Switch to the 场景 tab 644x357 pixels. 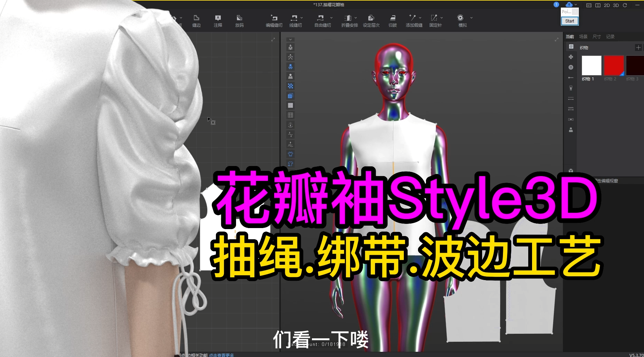coord(583,36)
